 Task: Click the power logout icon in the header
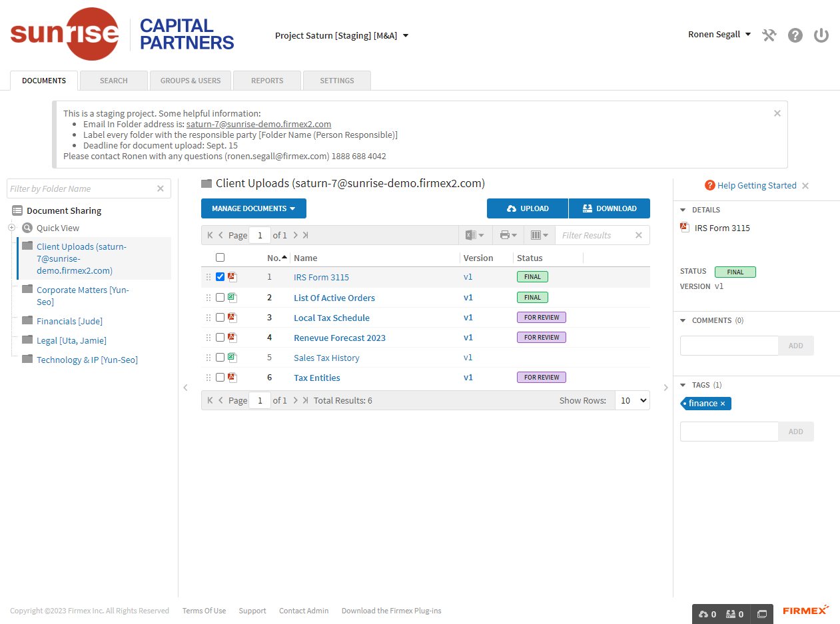tap(821, 35)
